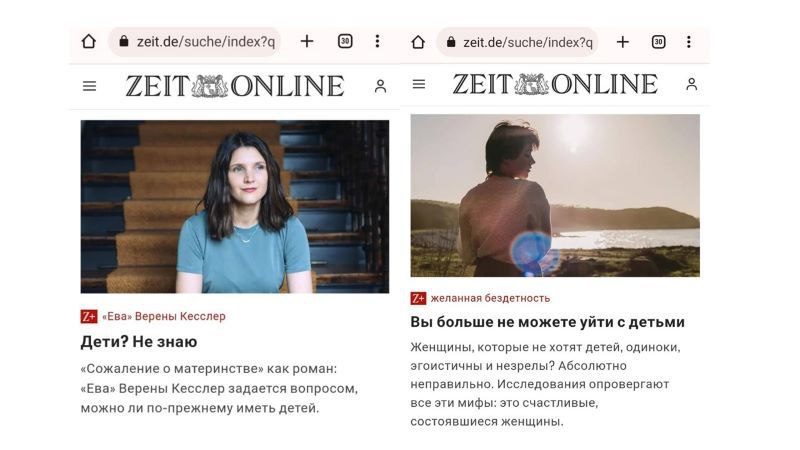Screen dimensions: 800x450
Task: Open three-dot browser menu in right window
Action: (x=689, y=42)
